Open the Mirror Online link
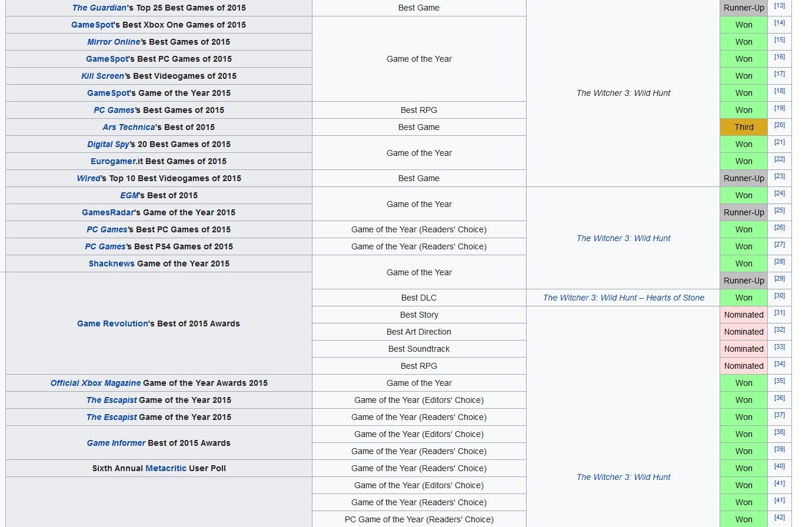812x527 pixels. 114,42
